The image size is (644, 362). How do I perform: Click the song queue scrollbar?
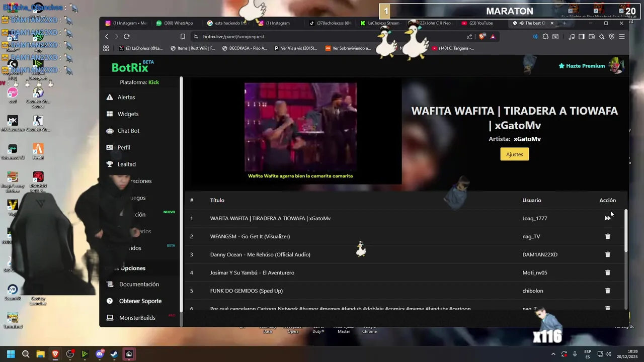point(626,231)
